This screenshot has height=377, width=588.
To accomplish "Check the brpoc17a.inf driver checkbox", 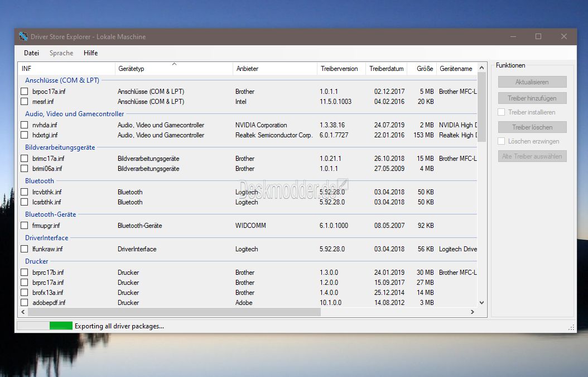I will click(x=25, y=91).
